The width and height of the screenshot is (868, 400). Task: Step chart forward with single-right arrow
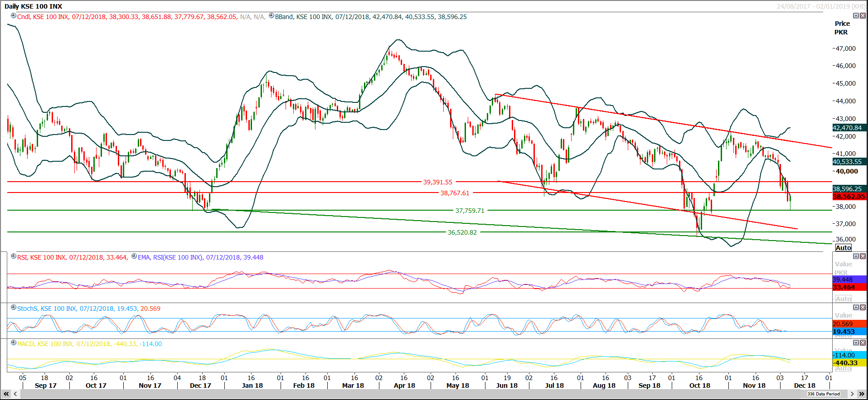[852, 394]
